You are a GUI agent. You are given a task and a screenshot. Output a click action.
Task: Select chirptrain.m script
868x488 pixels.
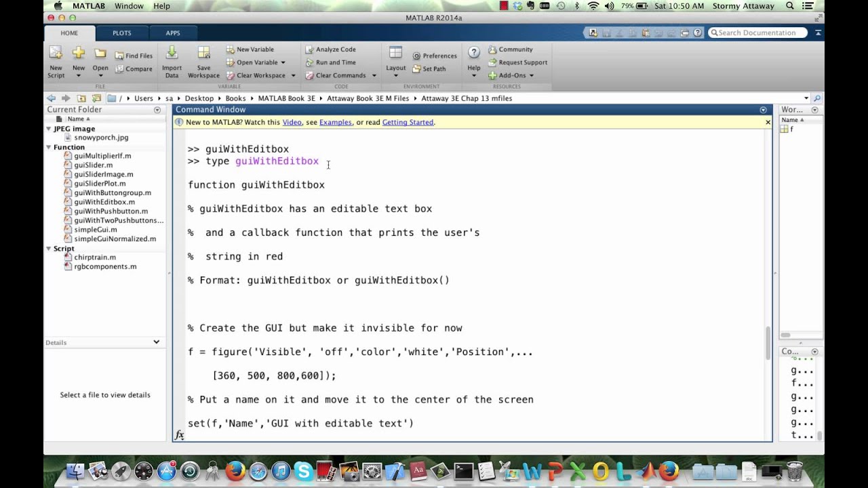coord(95,258)
